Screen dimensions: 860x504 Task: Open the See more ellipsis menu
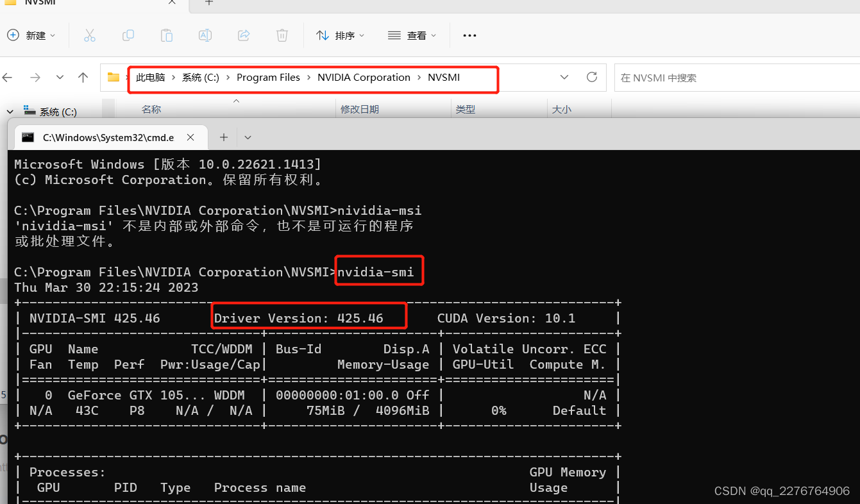coord(469,35)
